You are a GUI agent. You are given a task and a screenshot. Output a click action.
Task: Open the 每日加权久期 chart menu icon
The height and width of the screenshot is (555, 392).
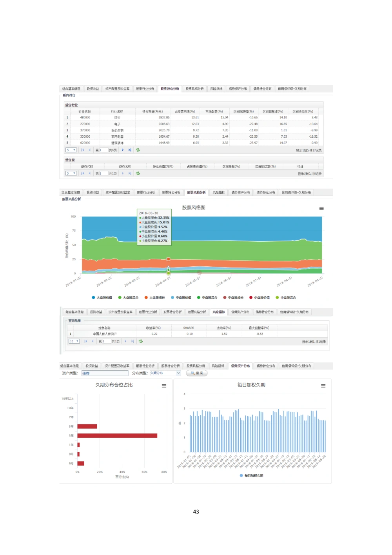point(323,386)
